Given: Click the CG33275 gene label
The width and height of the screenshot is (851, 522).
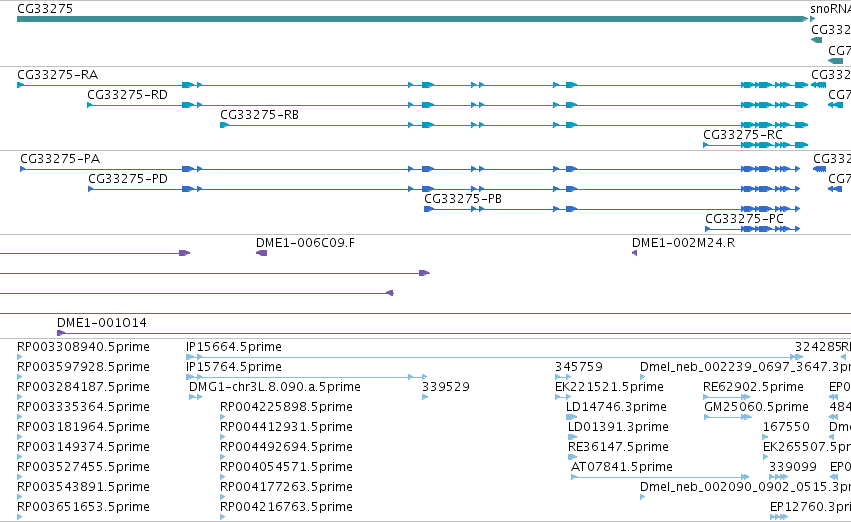Looking at the screenshot, I should coord(45,9).
